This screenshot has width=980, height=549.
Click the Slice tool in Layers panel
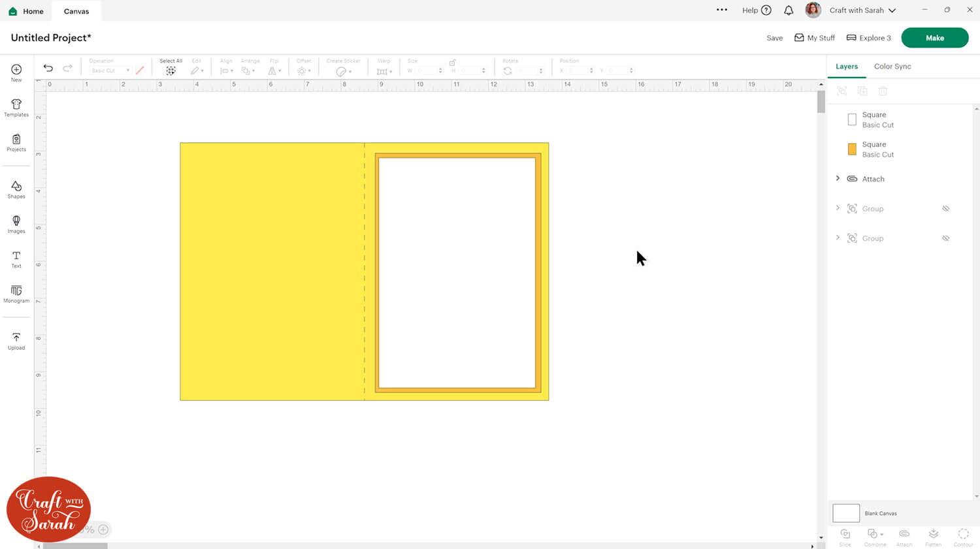845,537
